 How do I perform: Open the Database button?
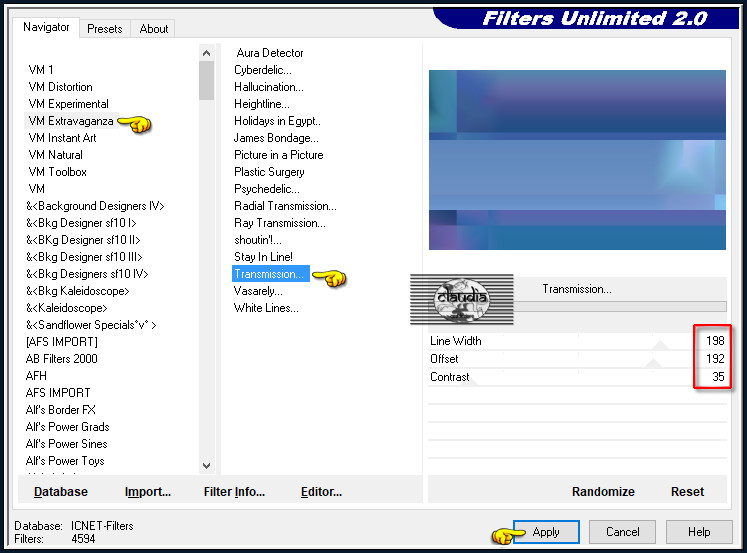coord(61,492)
